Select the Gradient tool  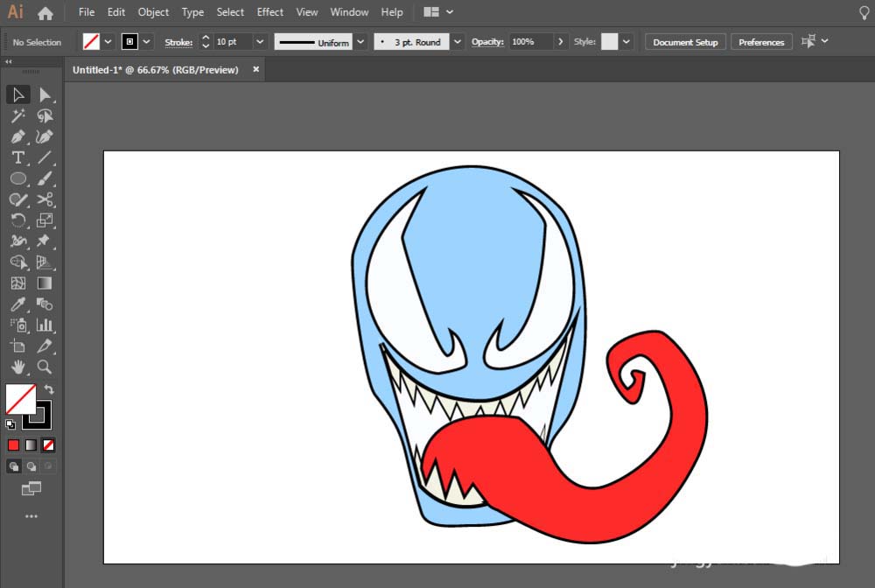click(45, 283)
